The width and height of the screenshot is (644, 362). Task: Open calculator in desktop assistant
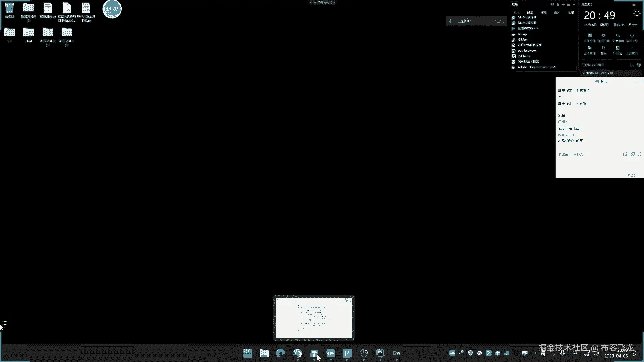618,48
